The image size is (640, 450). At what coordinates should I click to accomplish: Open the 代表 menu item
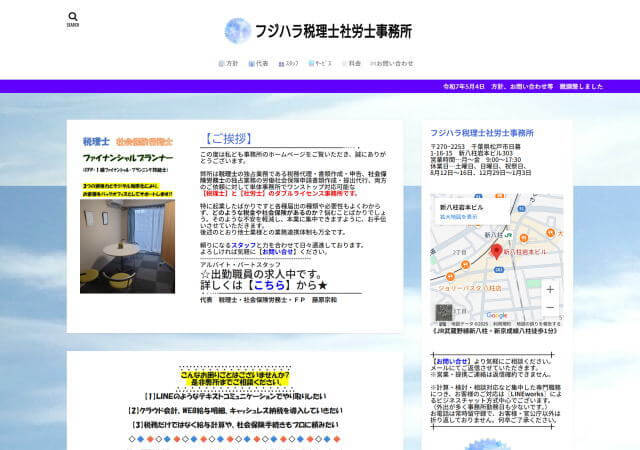258,63
